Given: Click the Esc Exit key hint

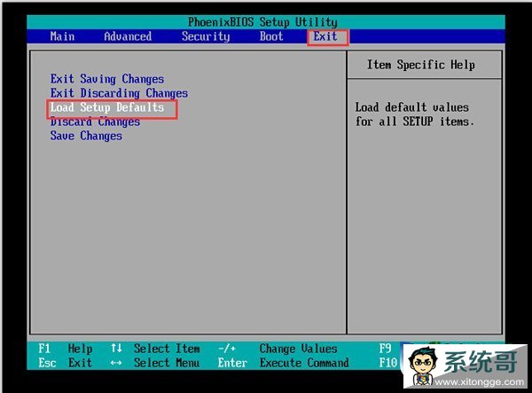Looking at the screenshot, I should 65,363.
